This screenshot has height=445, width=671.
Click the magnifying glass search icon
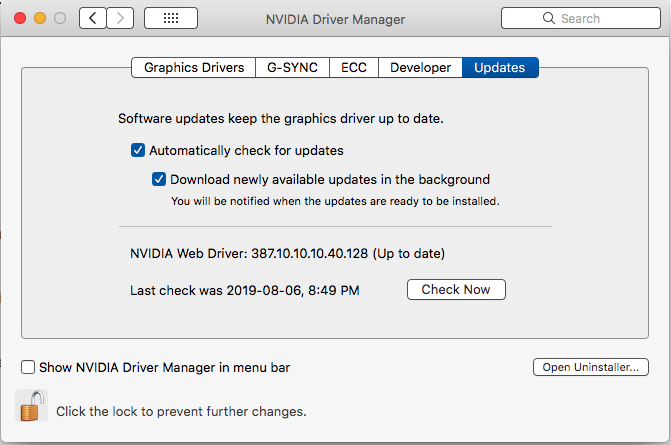549,18
